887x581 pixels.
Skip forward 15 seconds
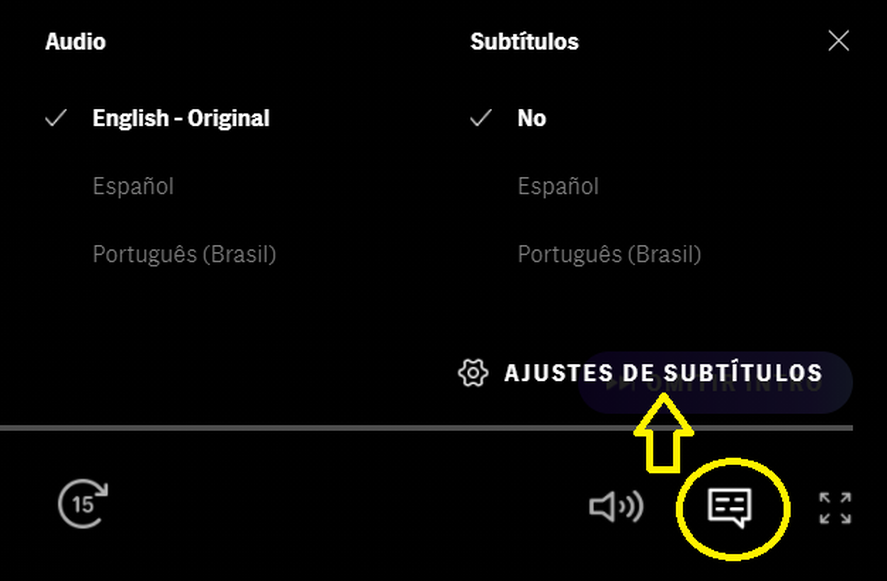tap(83, 503)
